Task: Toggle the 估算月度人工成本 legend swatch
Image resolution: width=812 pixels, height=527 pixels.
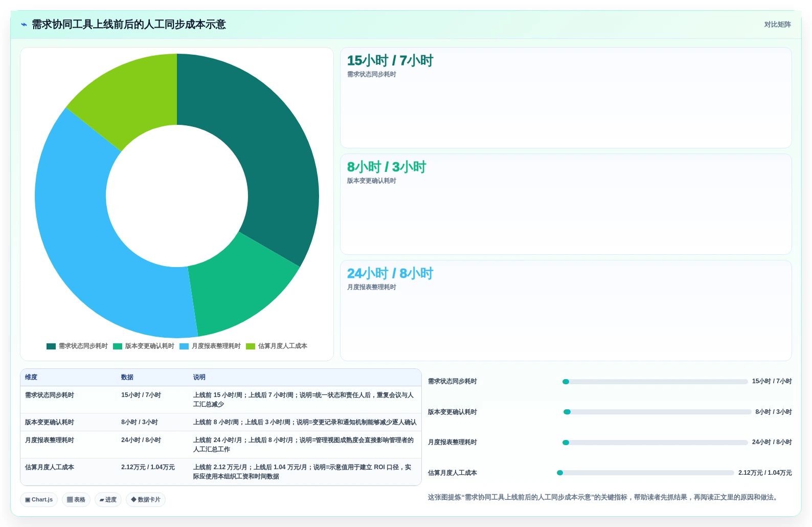Action: (251, 346)
